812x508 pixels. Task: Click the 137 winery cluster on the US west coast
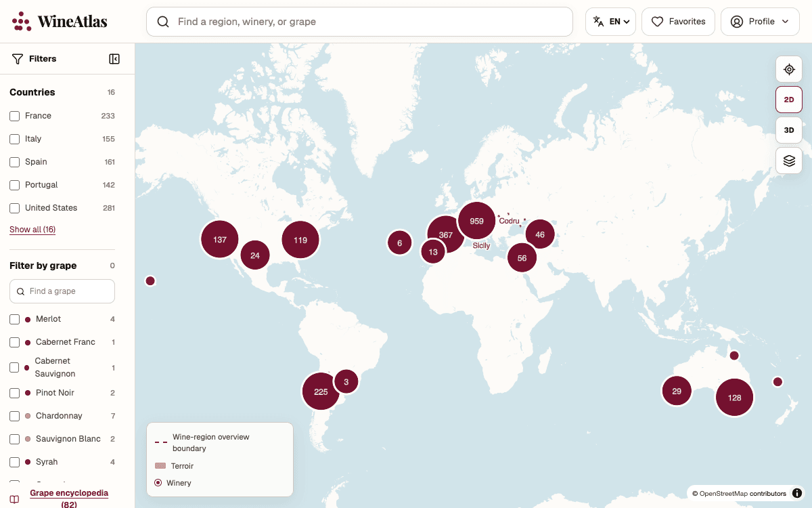tap(220, 239)
